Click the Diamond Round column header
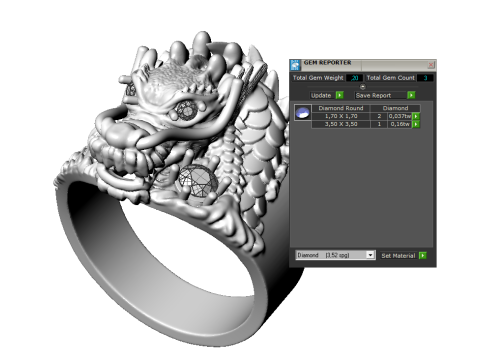Screen dimensions: 480x360 [341, 108]
